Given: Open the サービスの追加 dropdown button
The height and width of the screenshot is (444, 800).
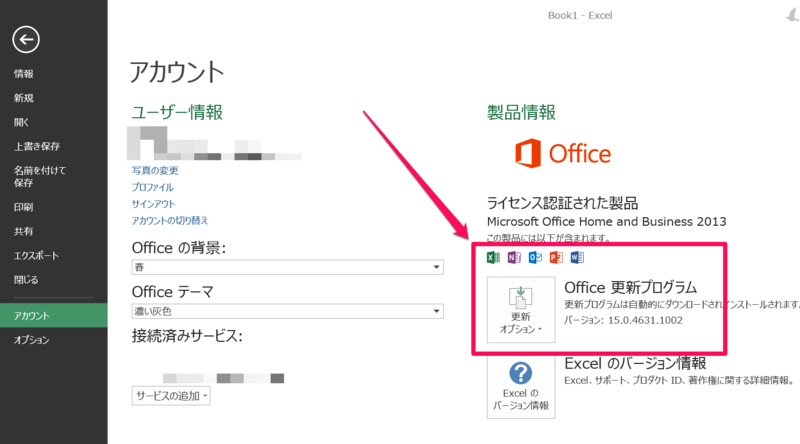Looking at the screenshot, I should pos(171,396).
